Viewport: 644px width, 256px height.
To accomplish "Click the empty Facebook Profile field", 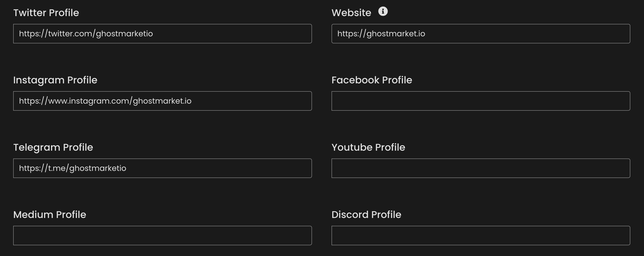I will 480,101.
